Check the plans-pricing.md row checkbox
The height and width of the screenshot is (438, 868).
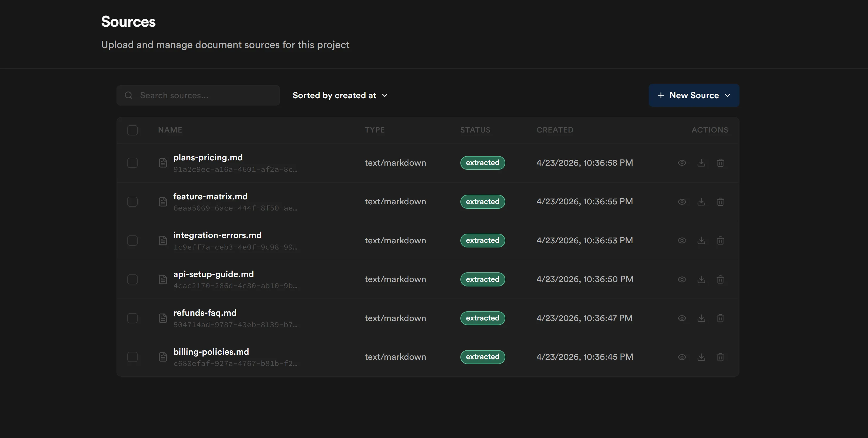[132, 163]
